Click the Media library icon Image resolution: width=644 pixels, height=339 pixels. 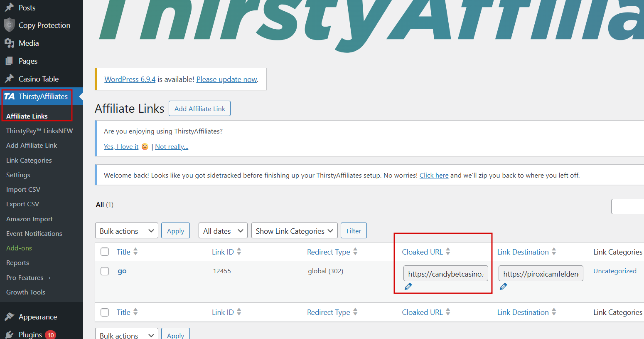(x=9, y=43)
